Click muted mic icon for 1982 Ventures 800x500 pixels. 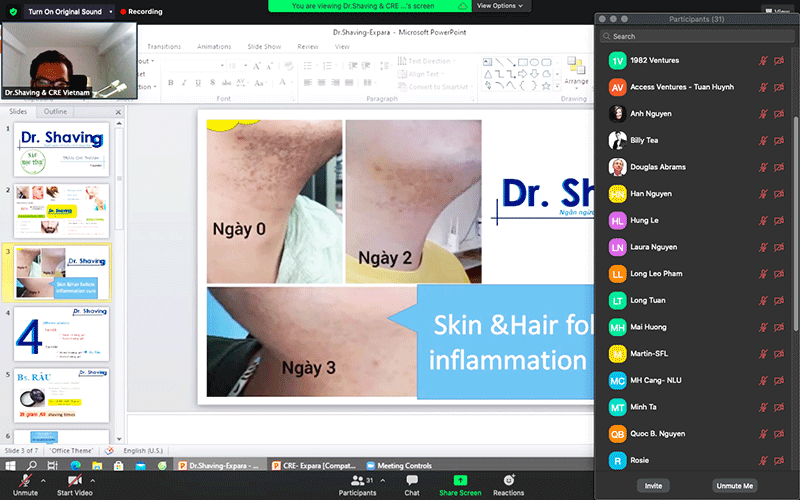coord(763,61)
